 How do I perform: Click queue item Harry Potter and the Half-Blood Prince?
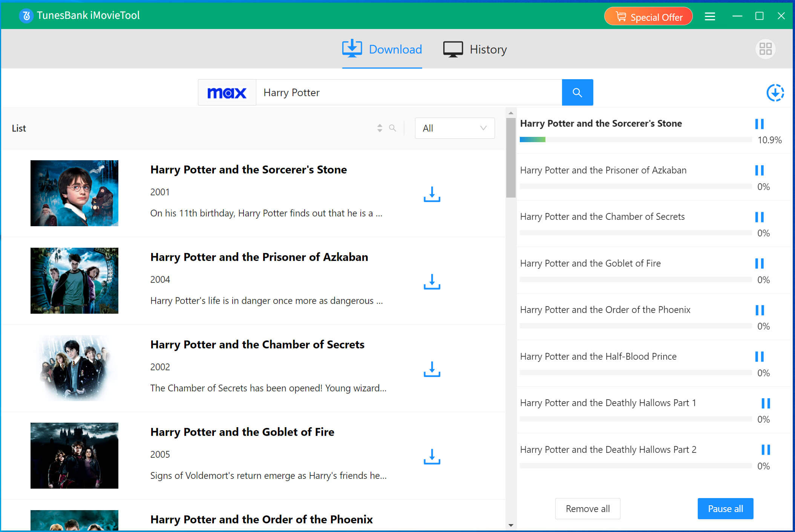tap(598, 356)
